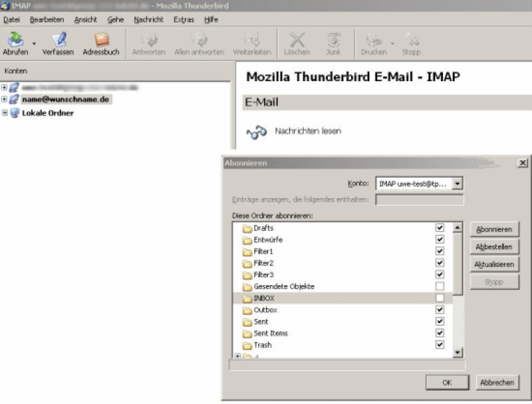Click the folder list scrollbar thumb
This screenshot has height=404, width=532.
(458, 264)
